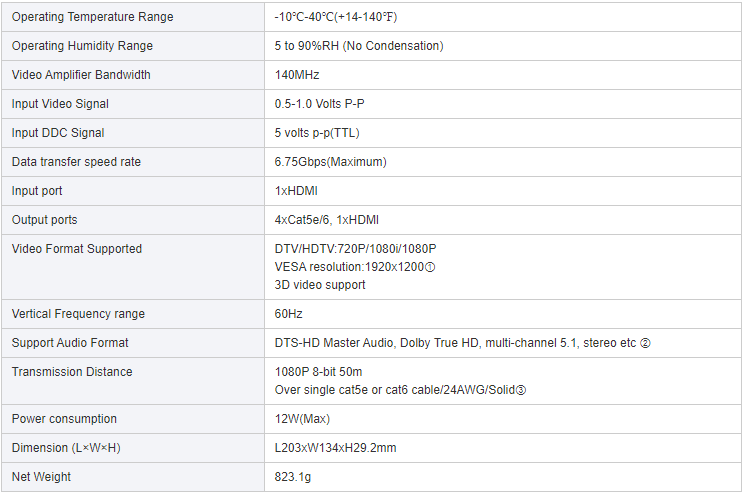
Task: Select the 140MHz bandwidth value
Action: point(297,75)
